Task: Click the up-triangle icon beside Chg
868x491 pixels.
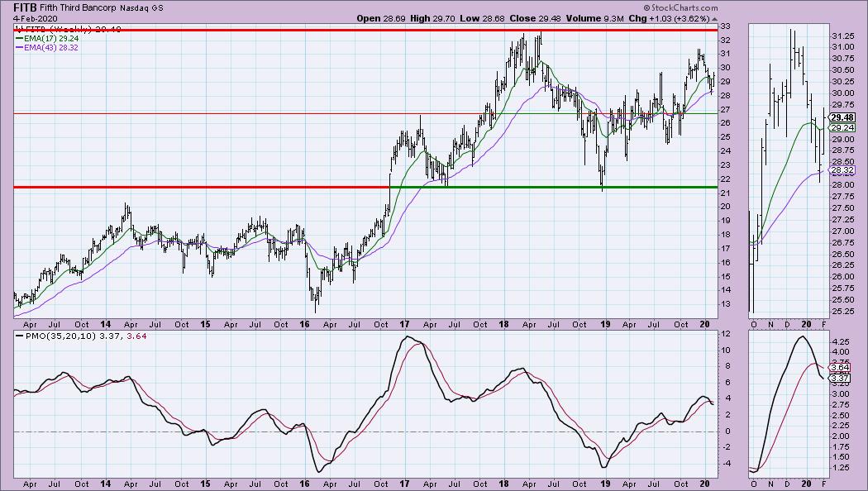Action: click(x=714, y=19)
